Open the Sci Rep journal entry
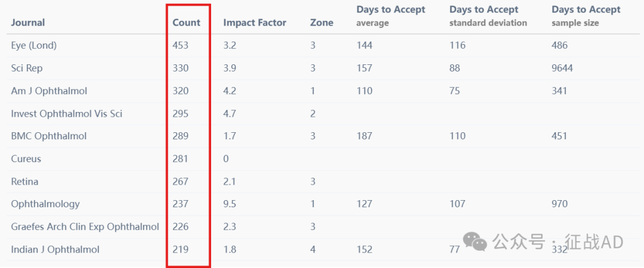The image size is (644, 268). pyautogui.click(x=27, y=68)
